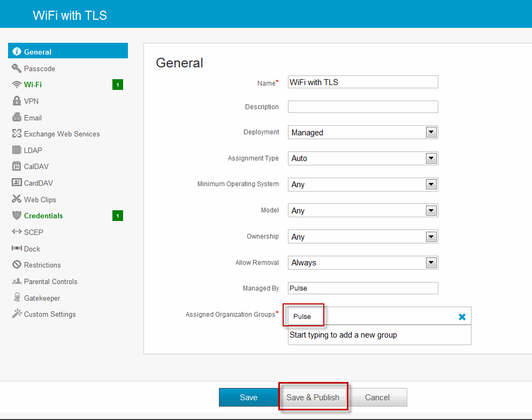Open the Minimum Operating System dropdown
This screenshot has width=532, height=420.
coord(431,185)
